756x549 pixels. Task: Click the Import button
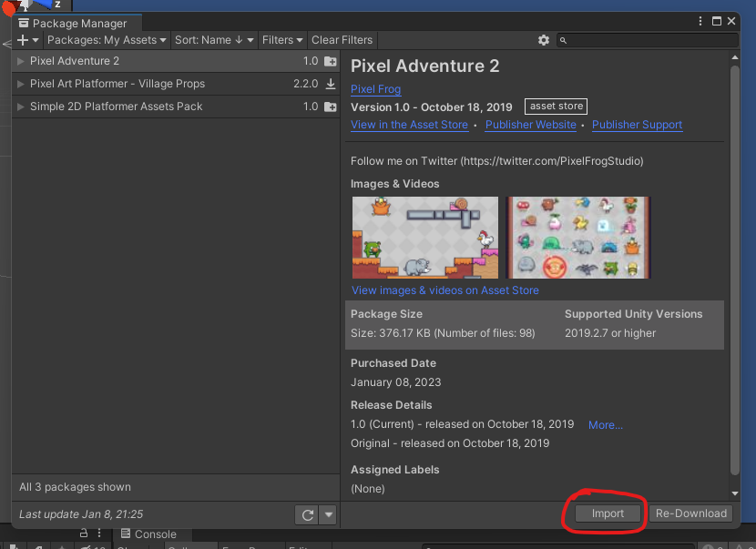(x=608, y=513)
